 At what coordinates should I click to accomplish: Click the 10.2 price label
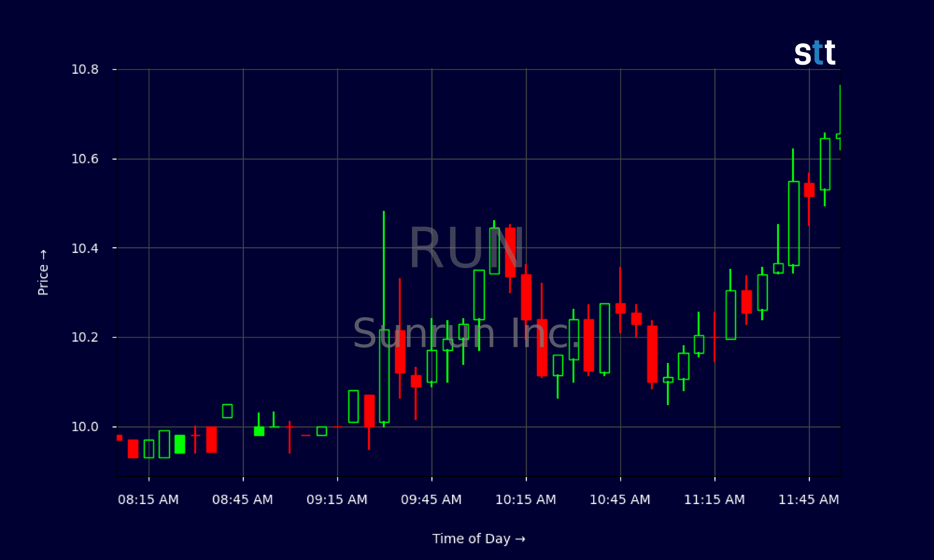(85, 337)
